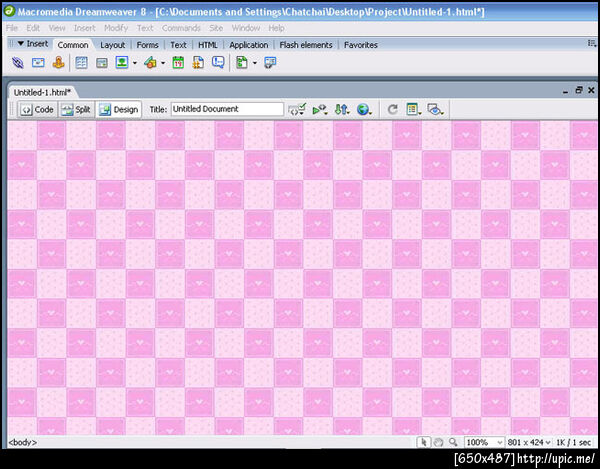Select the Application tab
This screenshot has height=469, width=600.
(x=249, y=45)
